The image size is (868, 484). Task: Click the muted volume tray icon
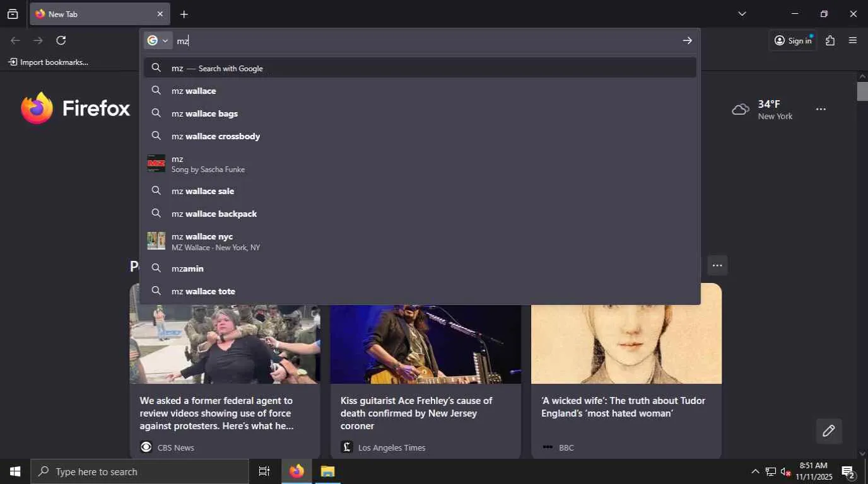coord(786,471)
